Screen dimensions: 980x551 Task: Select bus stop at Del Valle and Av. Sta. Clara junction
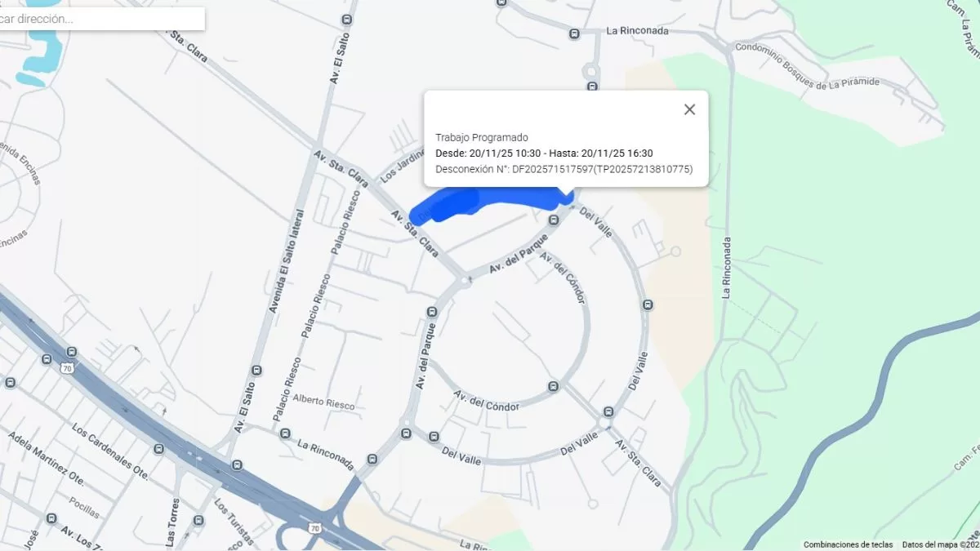[x=608, y=411]
